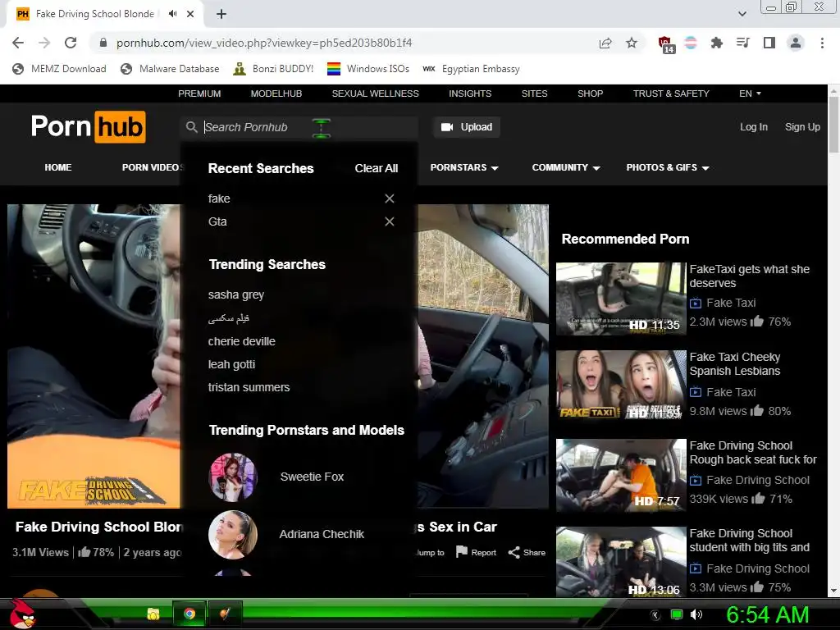Expand the EN language dropdown
This screenshot has height=630, width=840.
point(750,94)
